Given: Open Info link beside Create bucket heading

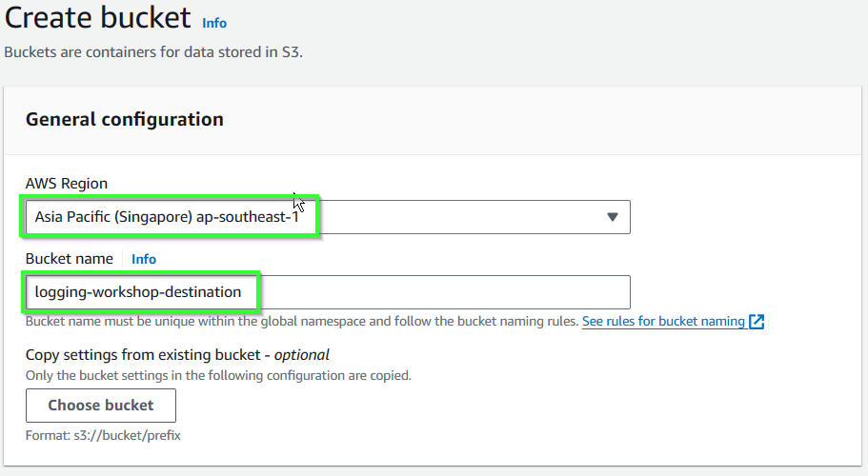Looking at the screenshot, I should point(214,23).
